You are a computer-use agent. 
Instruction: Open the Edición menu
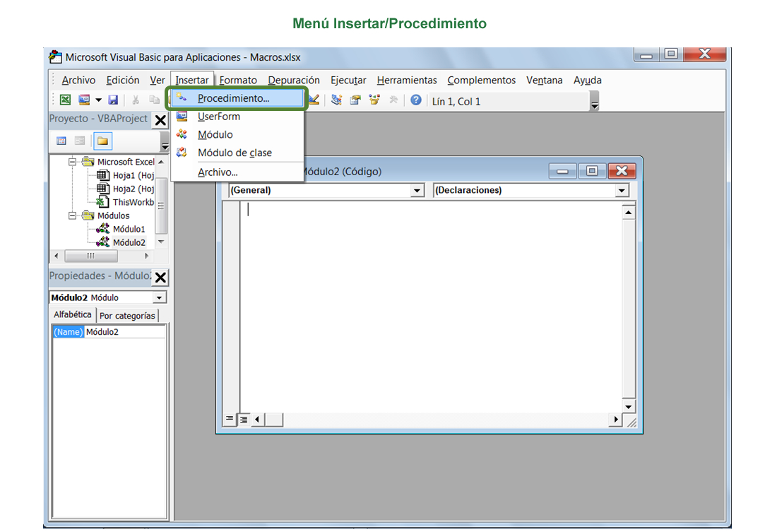pyautogui.click(x=122, y=80)
